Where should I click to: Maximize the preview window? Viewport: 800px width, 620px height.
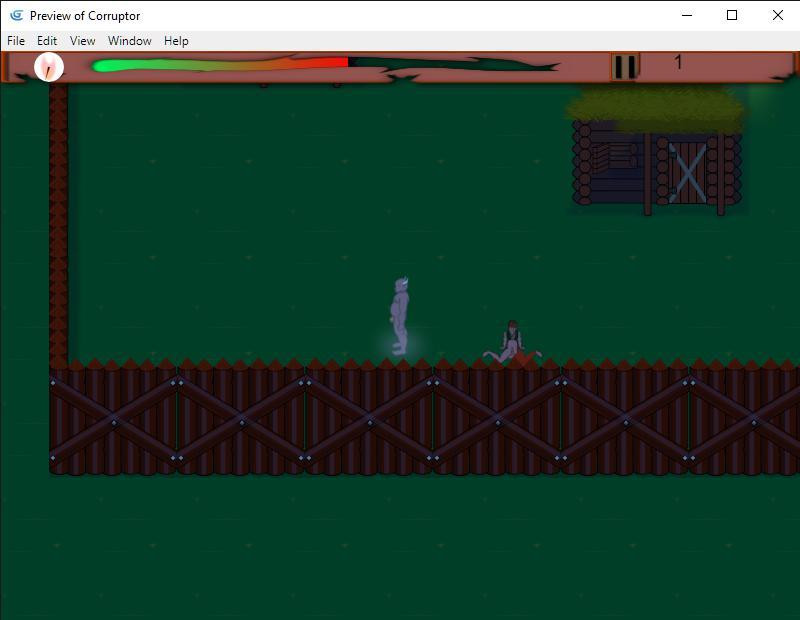732,15
